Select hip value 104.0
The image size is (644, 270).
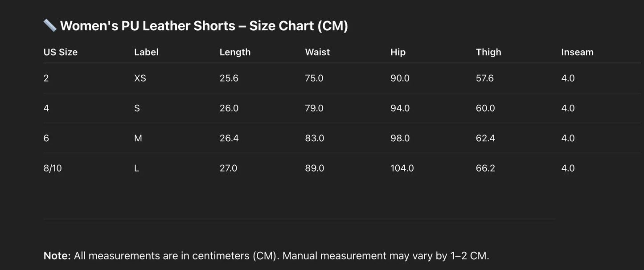402,168
